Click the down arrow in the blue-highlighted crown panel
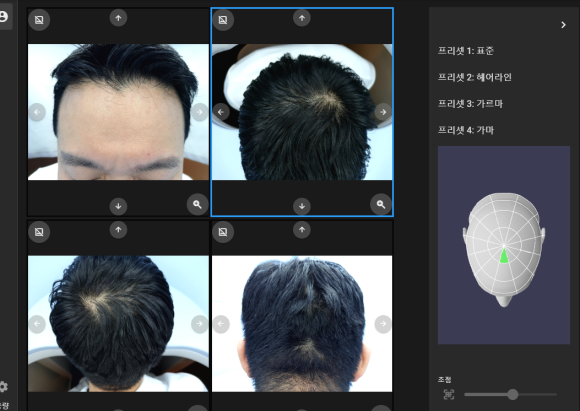 tap(302, 206)
